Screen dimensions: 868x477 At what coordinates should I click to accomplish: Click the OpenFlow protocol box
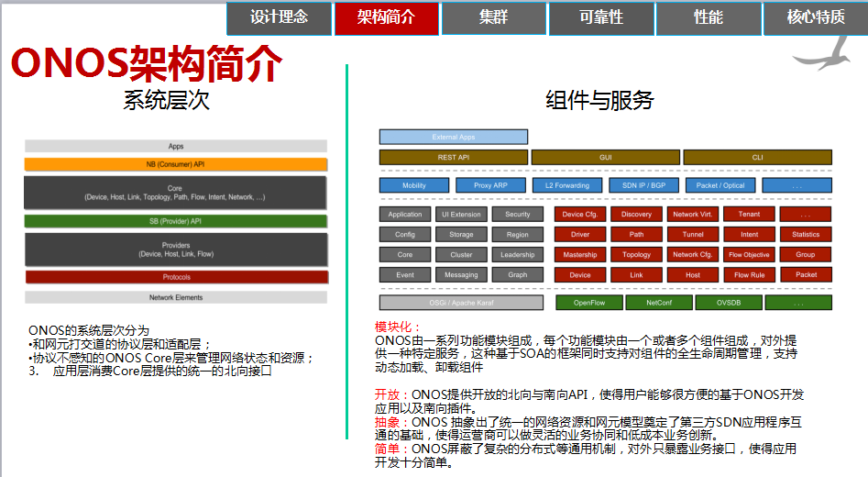[589, 303]
